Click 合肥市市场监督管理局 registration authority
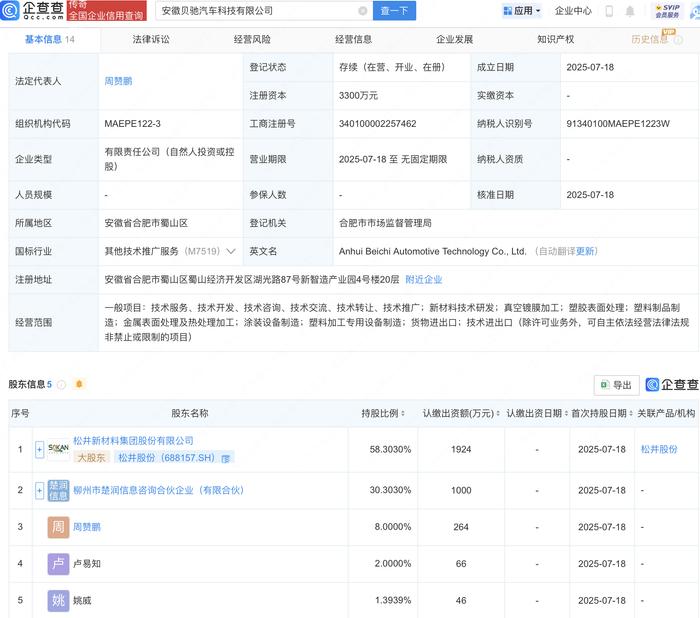The width and height of the screenshot is (700, 618). coord(385,223)
